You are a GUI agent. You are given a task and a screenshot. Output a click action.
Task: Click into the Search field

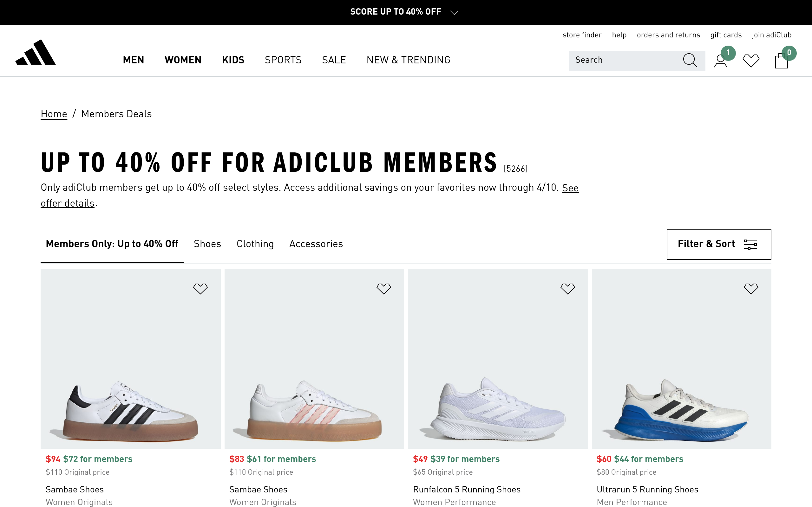(624, 60)
